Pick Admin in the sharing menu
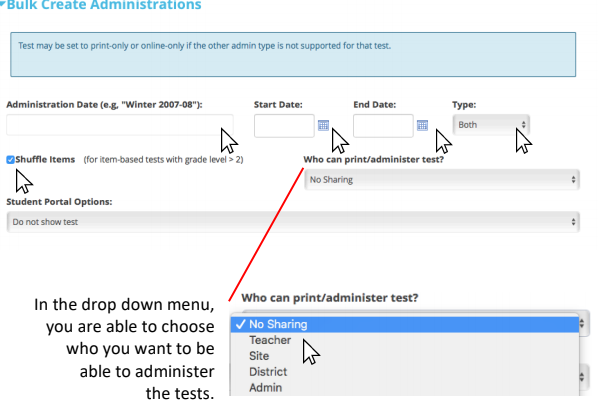The height and width of the screenshot is (402, 598). pyautogui.click(x=265, y=388)
